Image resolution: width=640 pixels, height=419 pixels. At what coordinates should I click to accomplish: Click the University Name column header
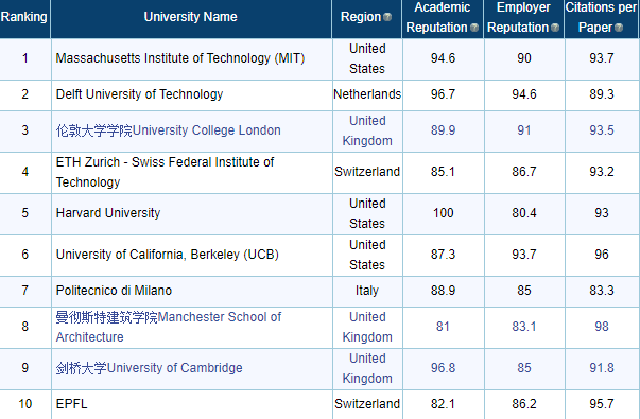(x=191, y=17)
